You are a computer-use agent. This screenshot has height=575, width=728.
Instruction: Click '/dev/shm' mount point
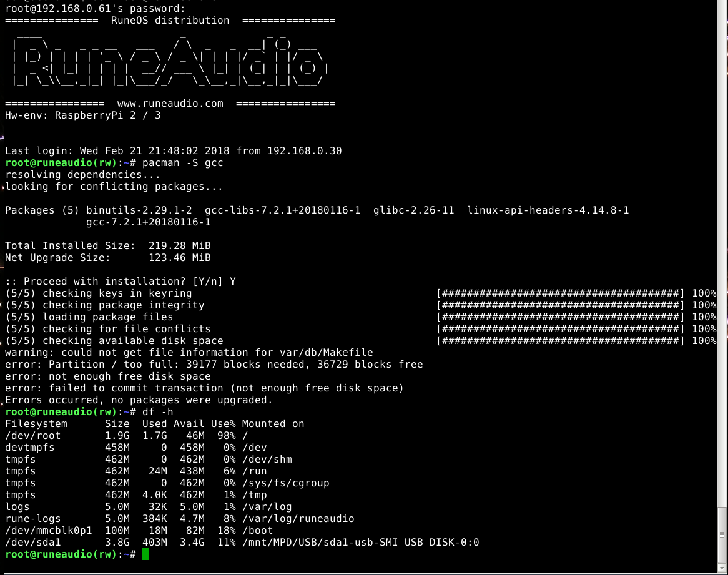pyautogui.click(x=267, y=460)
